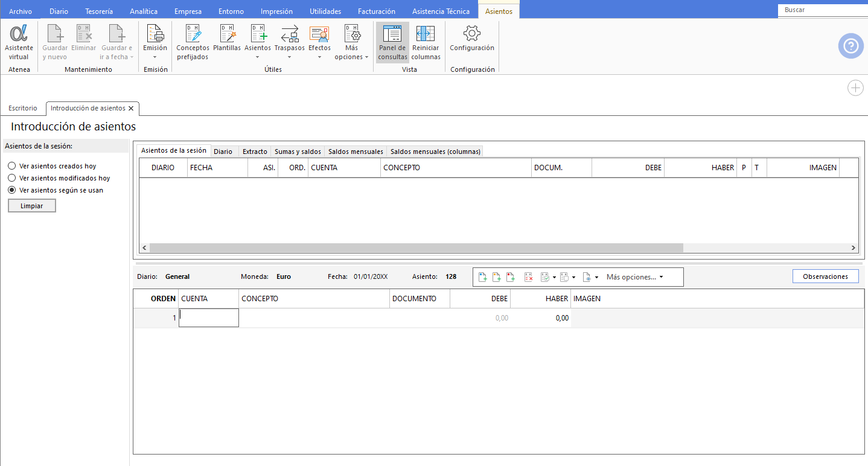Click the HABER cell showing 0,00
Viewport: 868px width, 466px height.
point(541,318)
